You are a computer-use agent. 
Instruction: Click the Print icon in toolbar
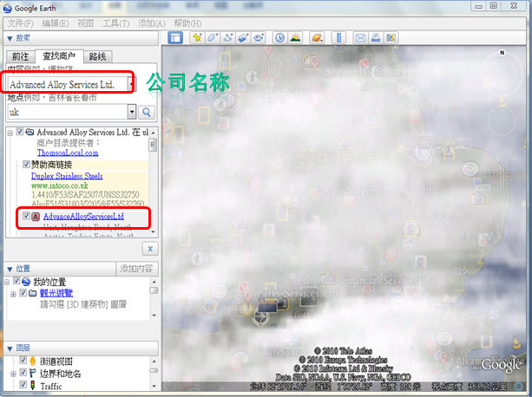pos(376,37)
